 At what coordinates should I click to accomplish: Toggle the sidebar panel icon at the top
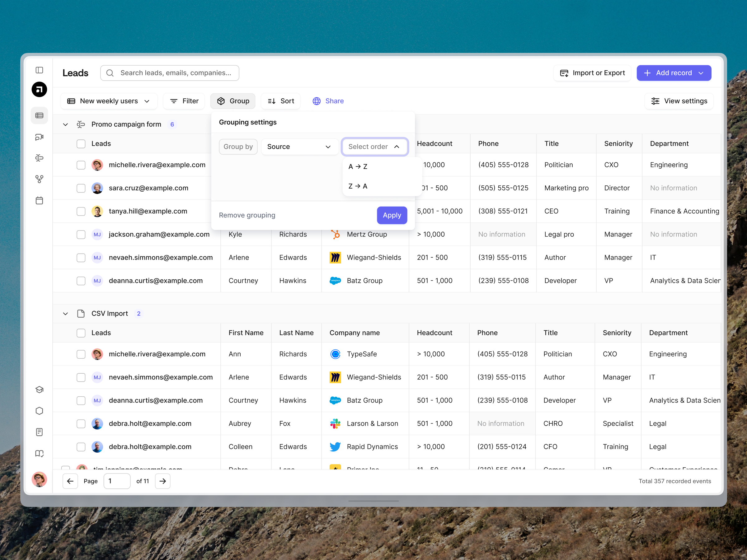[x=39, y=70]
